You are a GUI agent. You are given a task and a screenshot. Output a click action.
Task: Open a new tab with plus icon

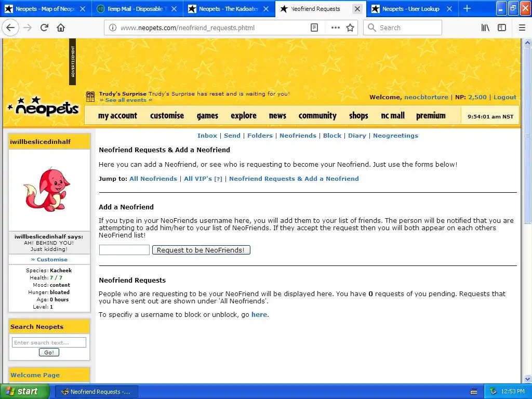[467, 8]
